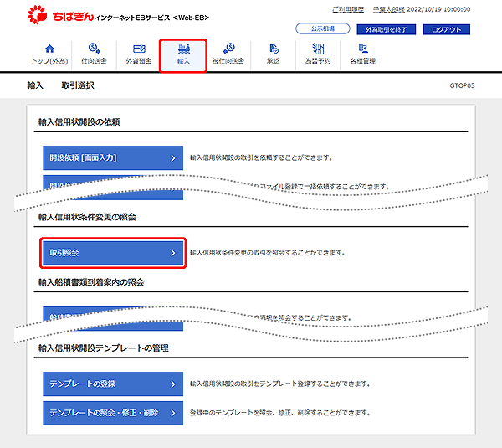Click テンプレートの登録 button label

82,384
